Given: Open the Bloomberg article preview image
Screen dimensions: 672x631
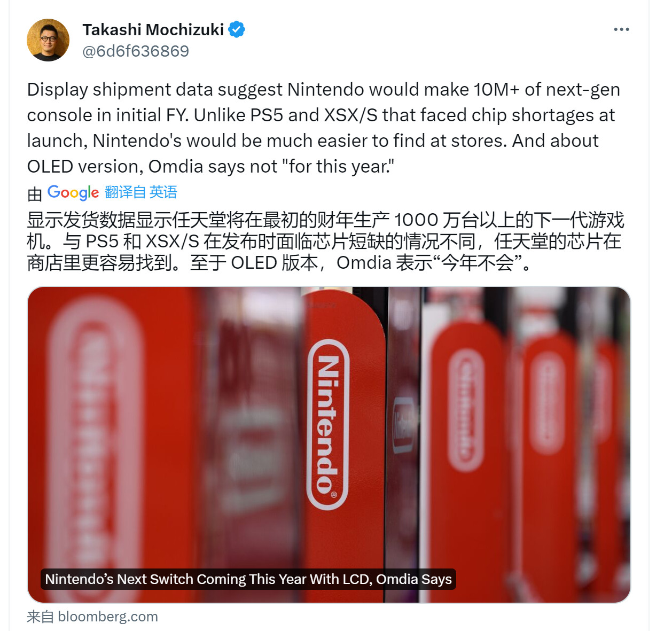Looking at the screenshot, I should click(329, 445).
